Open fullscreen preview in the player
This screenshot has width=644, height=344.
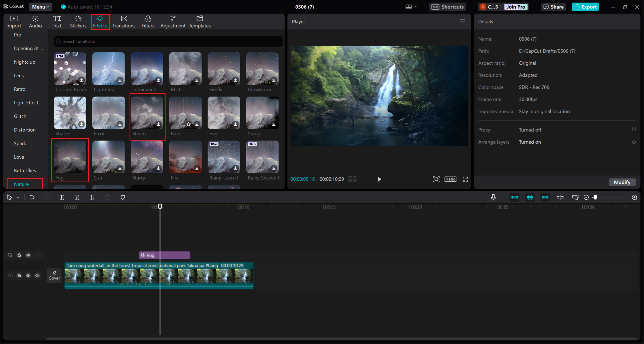click(x=465, y=179)
